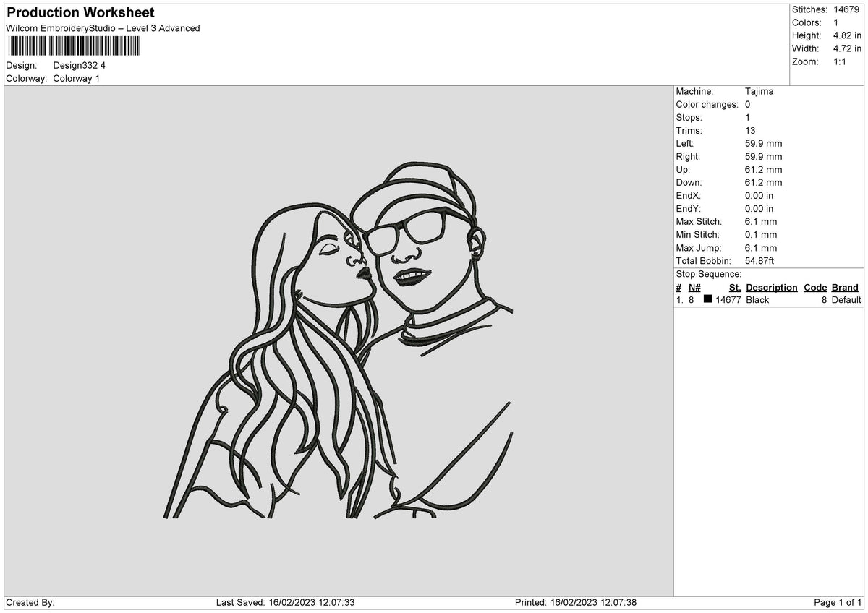Image resolution: width=868 pixels, height=613 pixels.
Task: Click the barcode under the worksheet title
Action: point(74,46)
